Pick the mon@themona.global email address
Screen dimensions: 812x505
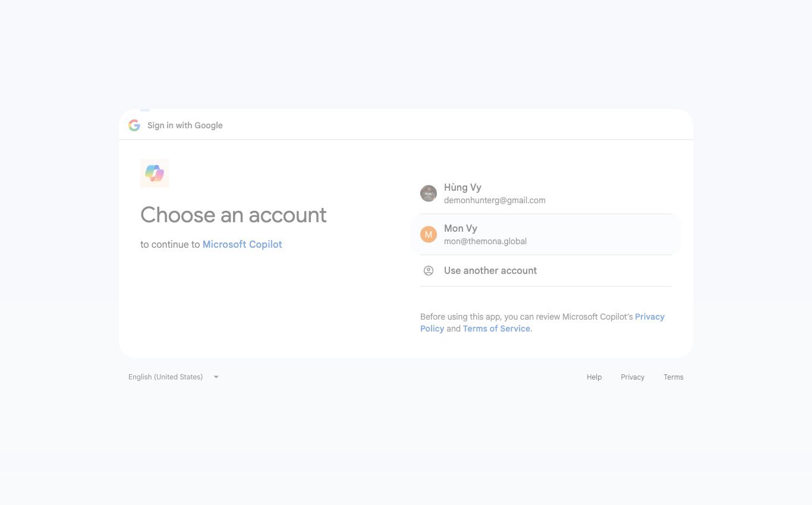tap(485, 241)
